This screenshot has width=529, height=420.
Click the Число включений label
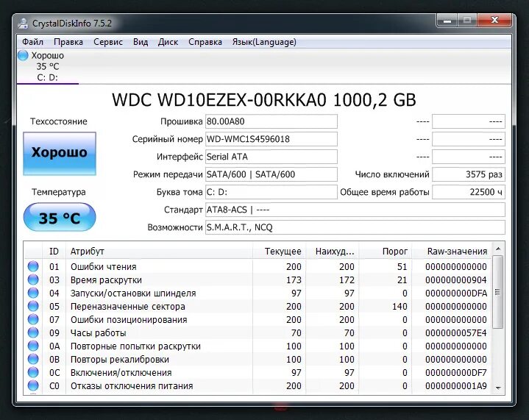pyautogui.click(x=392, y=174)
